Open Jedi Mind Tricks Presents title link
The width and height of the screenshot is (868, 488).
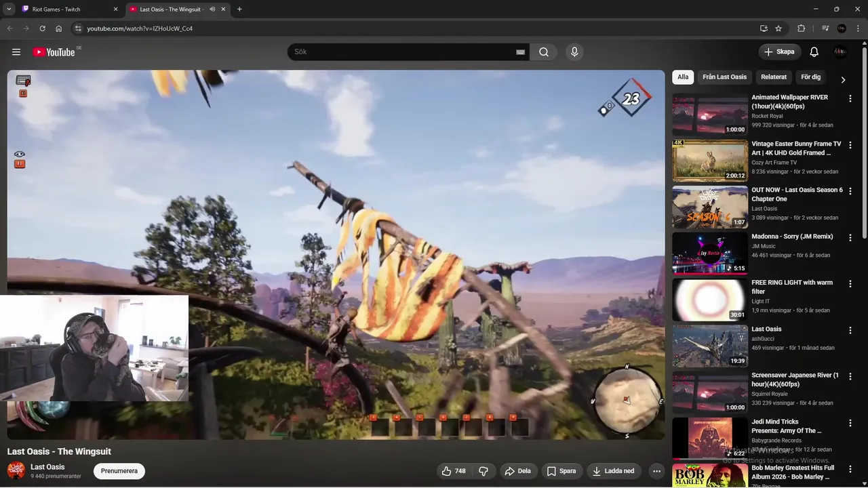coord(787,426)
